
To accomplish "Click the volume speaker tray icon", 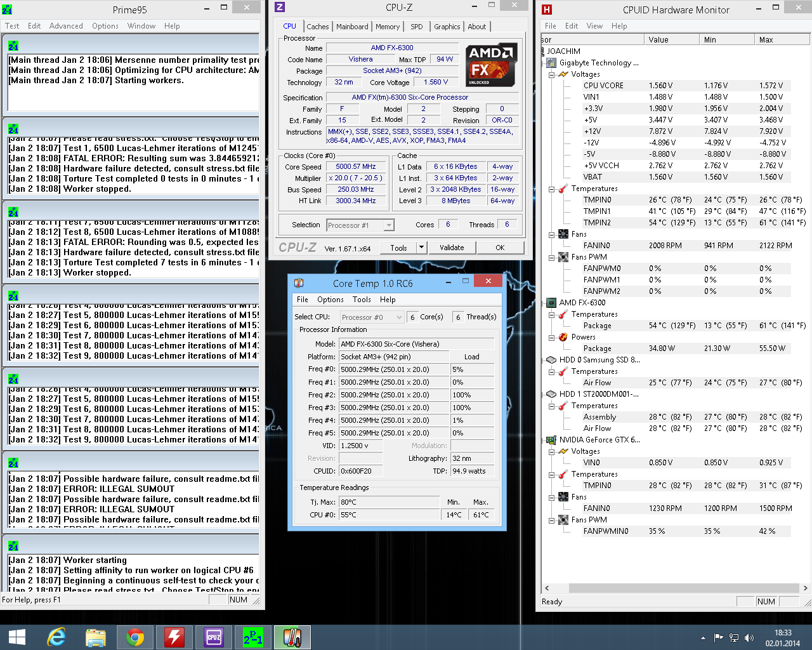I will point(749,638).
